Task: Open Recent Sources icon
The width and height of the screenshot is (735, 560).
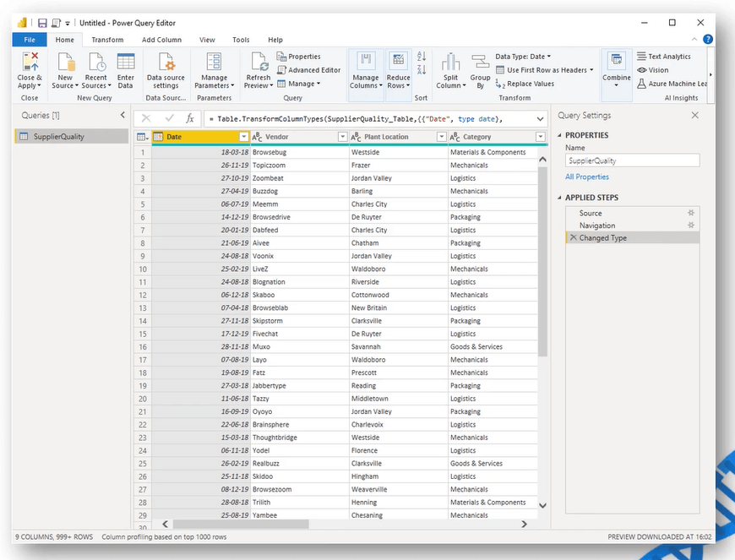Action: coord(96,62)
